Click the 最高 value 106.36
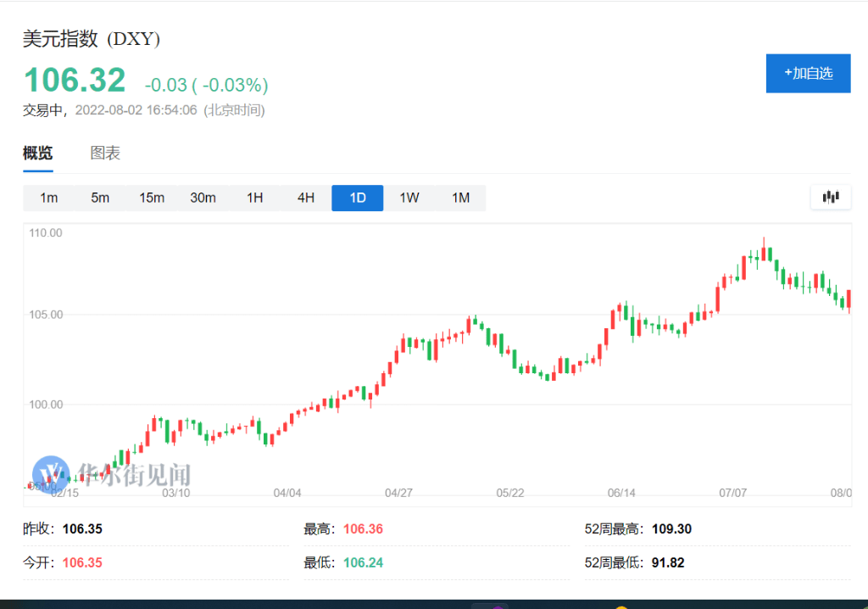The image size is (868, 609). (x=363, y=528)
